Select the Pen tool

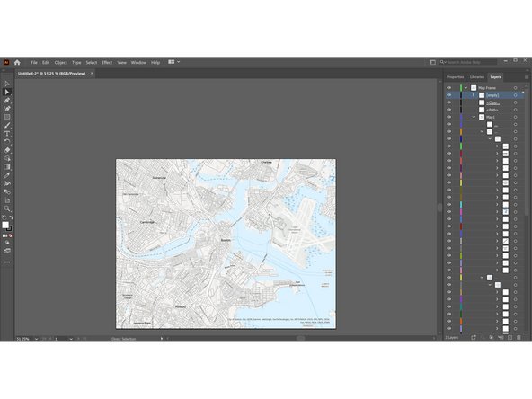pyautogui.click(x=7, y=101)
